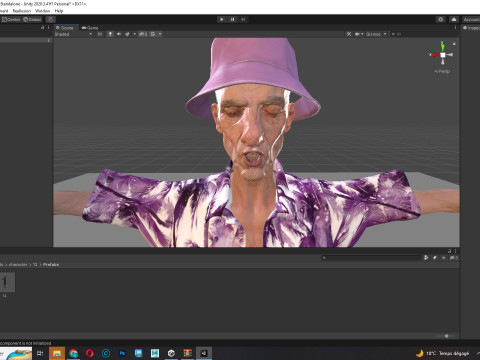Click the Pause button
The image size is (480, 360).
point(232,19)
